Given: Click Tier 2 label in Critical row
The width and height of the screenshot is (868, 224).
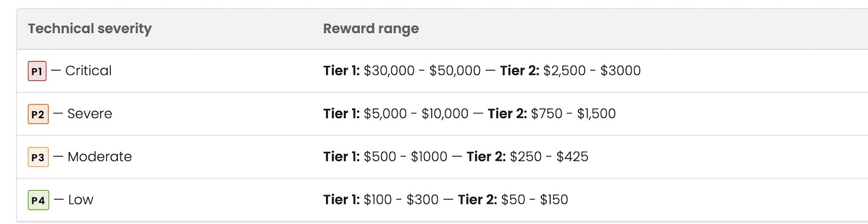Looking at the screenshot, I should [519, 71].
